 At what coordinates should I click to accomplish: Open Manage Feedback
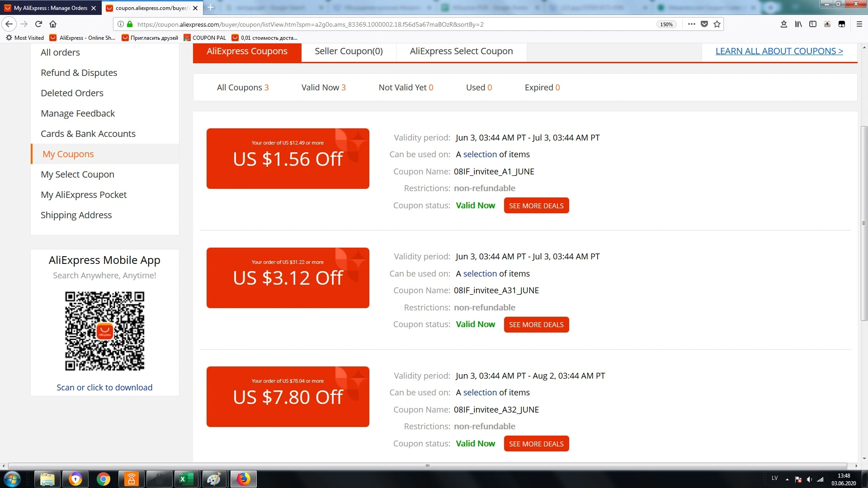[78, 113]
